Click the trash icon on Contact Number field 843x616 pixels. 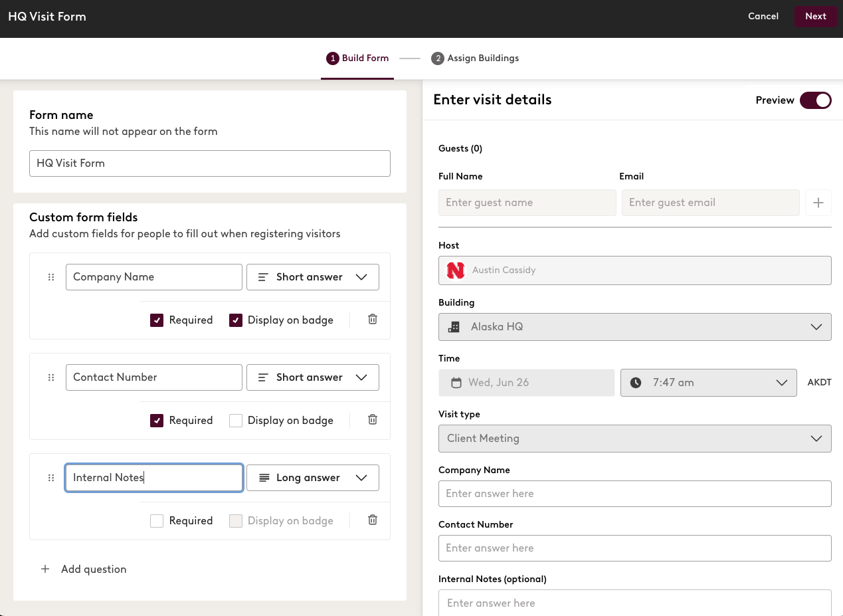click(x=372, y=419)
